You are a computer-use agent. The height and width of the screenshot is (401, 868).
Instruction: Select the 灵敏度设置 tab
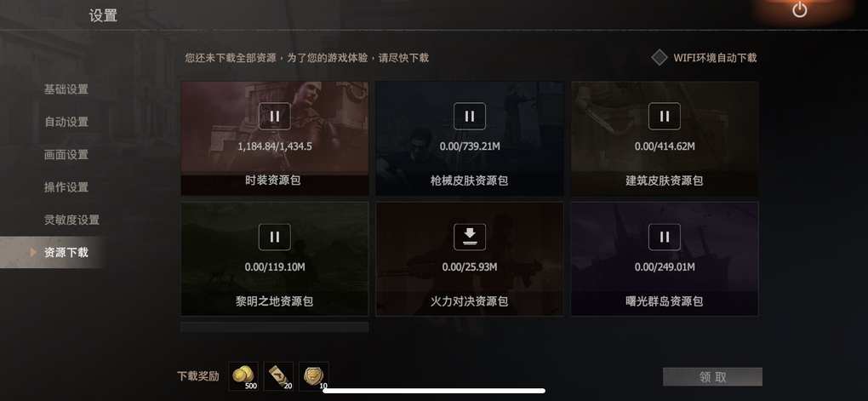pyautogui.click(x=72, y=220)
